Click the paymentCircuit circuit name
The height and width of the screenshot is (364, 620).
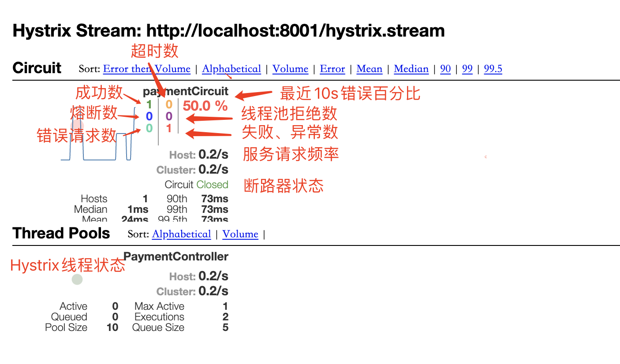(186, 91)
